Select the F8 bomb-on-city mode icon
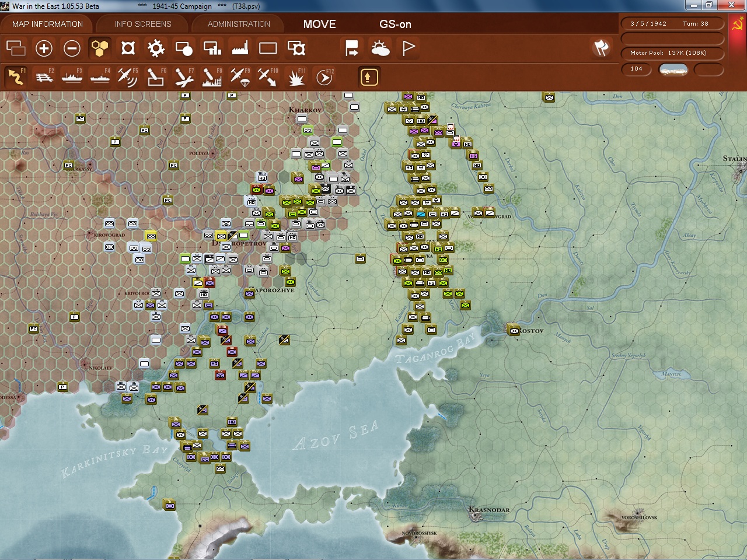Image resolution: width=747 pixels, height=560 pixels. 212,76
